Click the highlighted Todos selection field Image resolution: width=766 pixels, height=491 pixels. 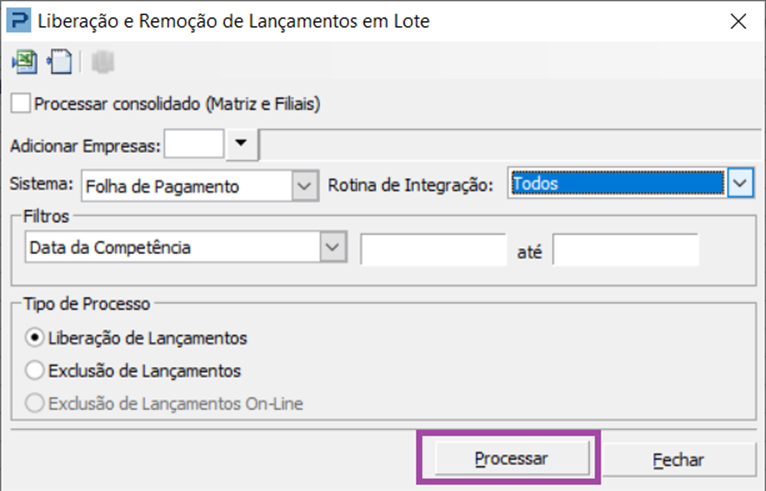point(618,183)
